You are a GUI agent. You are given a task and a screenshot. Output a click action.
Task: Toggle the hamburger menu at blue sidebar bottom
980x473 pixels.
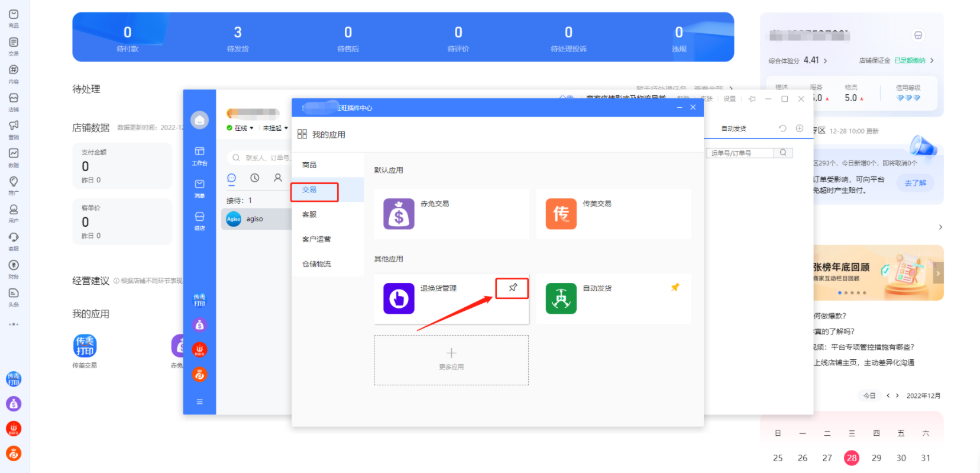(199, 401)
